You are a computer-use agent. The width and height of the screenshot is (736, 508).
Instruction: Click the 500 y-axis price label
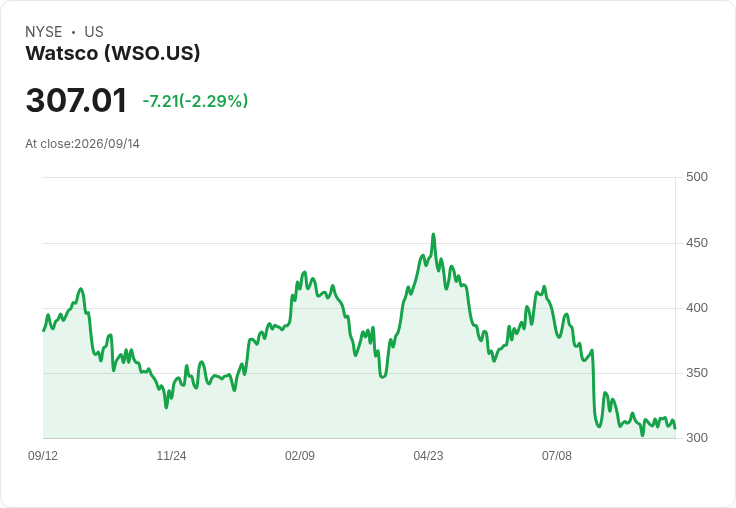697,177
